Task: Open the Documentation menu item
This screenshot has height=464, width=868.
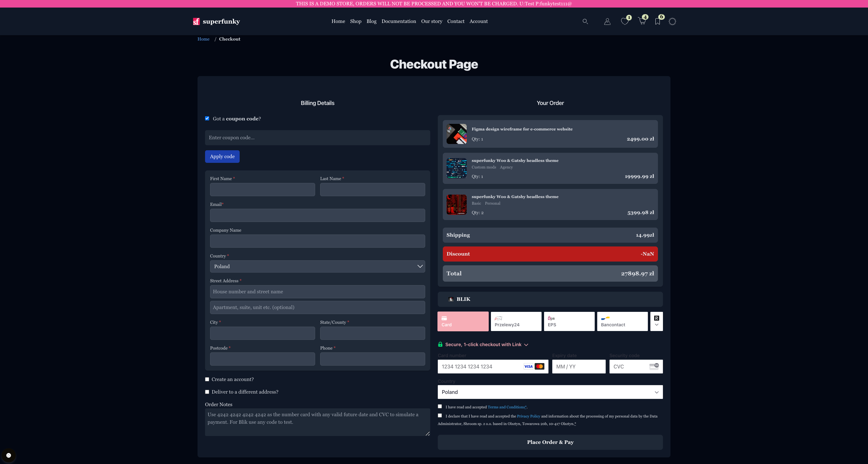Action: pyautogui.click(x=399, y=21)
